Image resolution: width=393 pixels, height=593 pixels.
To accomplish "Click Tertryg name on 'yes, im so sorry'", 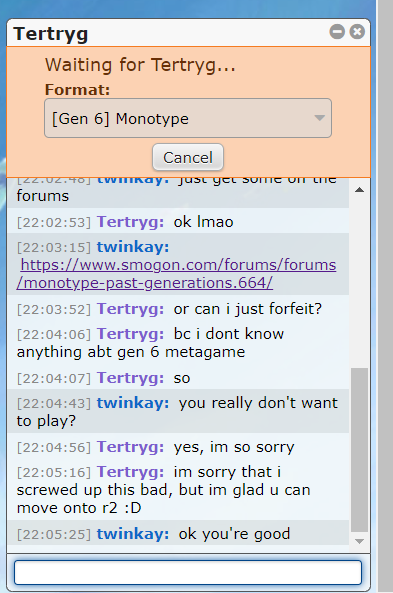I will click(130, 447).
